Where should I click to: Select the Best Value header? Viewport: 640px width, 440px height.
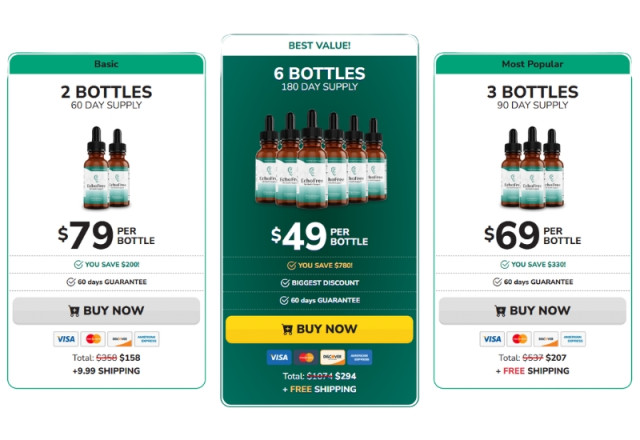320,45
